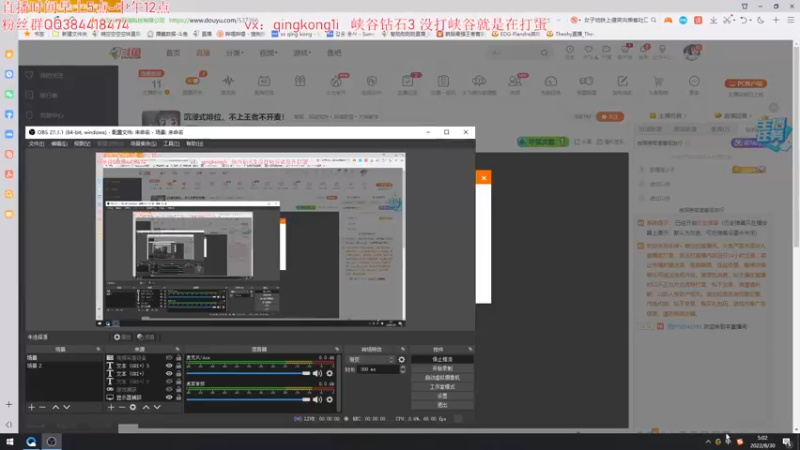Viewport: 800px width, 450px height.
Task: Move selected scene up in OBS scenes list
Action: (x=56, y=407)
